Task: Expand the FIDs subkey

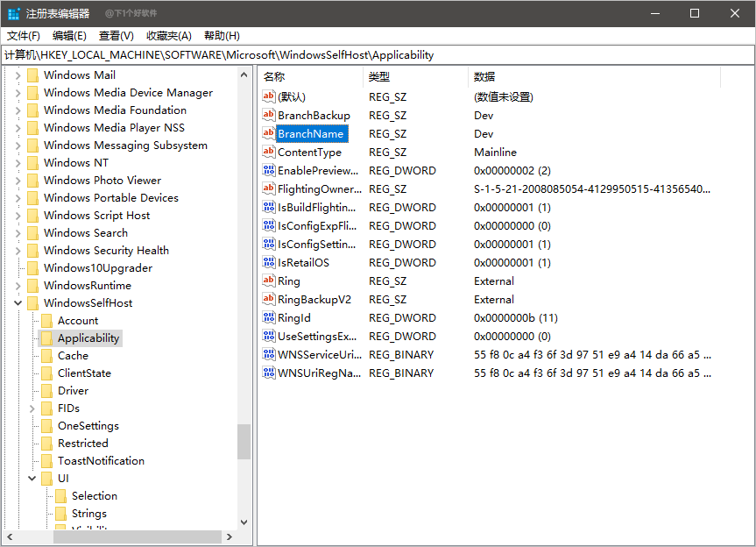Action: click(x=32, y=408)
